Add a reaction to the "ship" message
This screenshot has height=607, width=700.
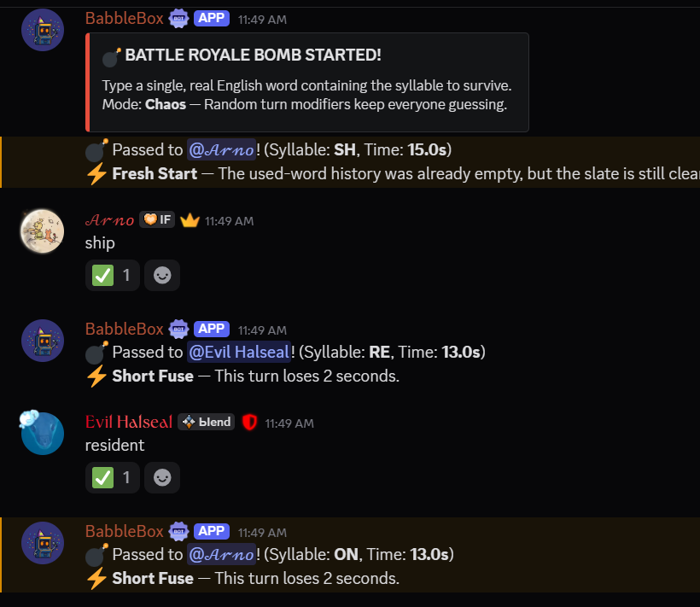click(x=162, y=276)
